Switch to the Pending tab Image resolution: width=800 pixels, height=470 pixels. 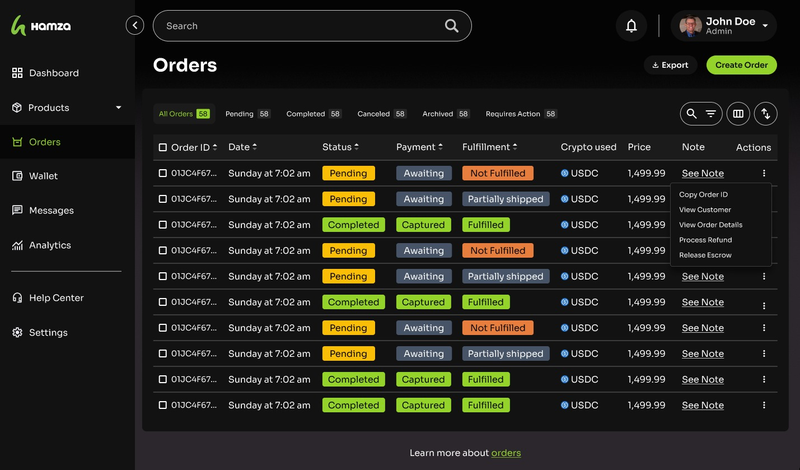click(x=247, y=114)
